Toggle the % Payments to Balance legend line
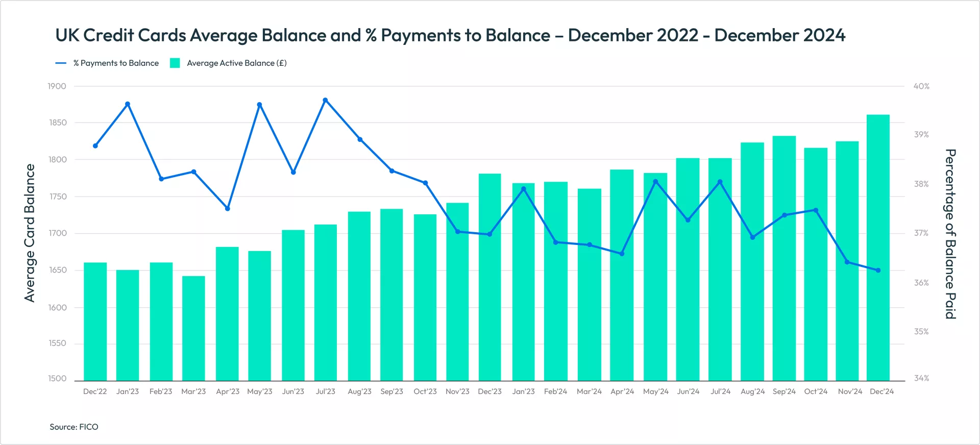Image resolution: width=980 pixels, height=445 pixels. pyautogui.click(x=61, y=63)
